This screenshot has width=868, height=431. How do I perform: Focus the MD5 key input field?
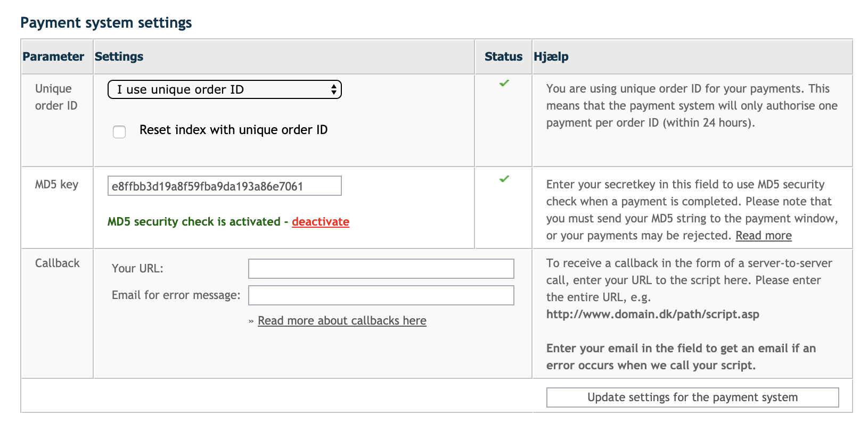[224, 186]
